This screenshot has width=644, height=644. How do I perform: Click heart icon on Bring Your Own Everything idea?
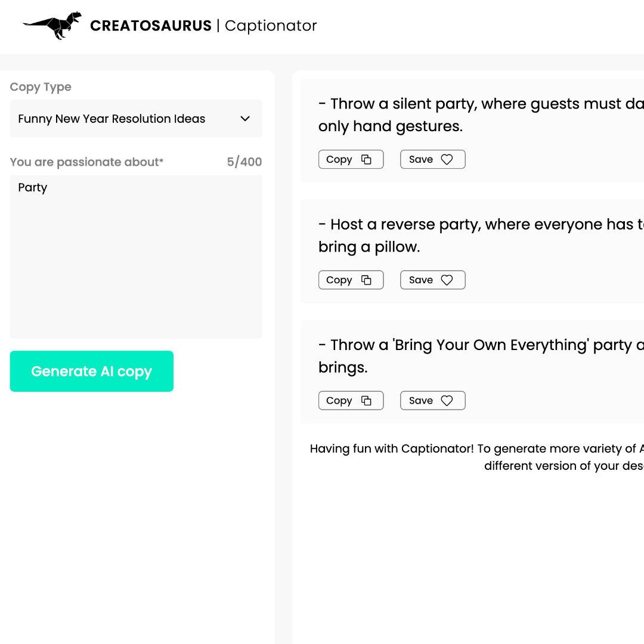click(x=447, y=401)
